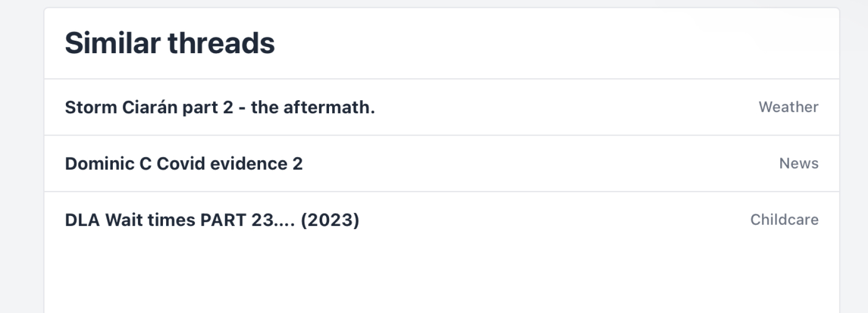Click 'Wait times' in the DLA thread title
Screen dimensions: 868x313
(150, 220)
